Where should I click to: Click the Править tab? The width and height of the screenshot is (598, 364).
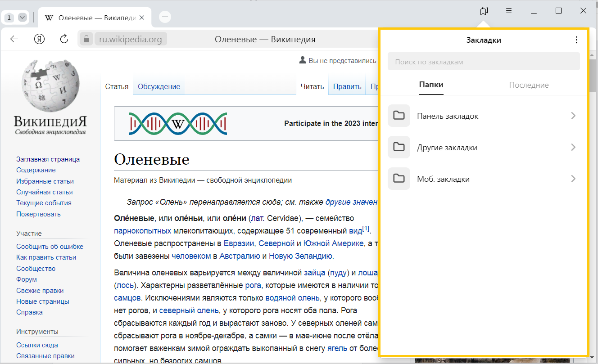[x=347, y=87]
